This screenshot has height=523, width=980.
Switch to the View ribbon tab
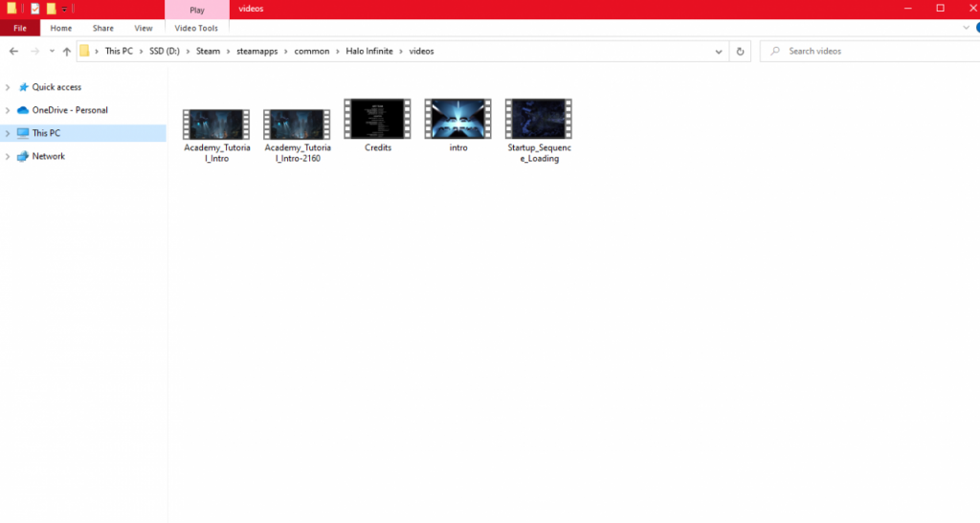pyautogui.click(x=144, y=28)
